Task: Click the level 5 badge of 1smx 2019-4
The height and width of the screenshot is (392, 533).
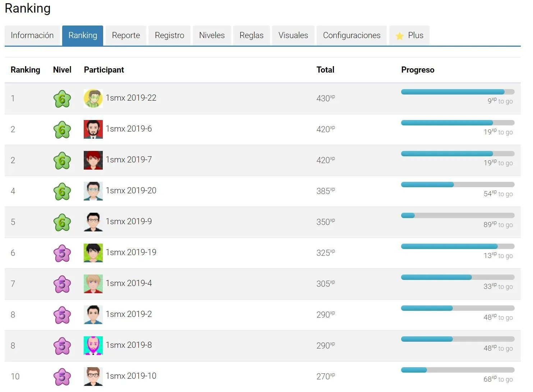Action: tap(62, 284)
